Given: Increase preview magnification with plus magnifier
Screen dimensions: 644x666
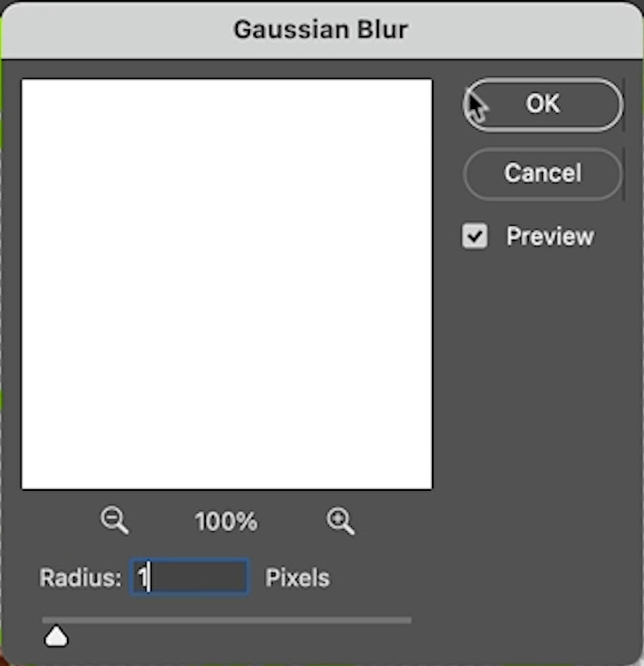Looking at the screenshot, I should coord(340,521).
